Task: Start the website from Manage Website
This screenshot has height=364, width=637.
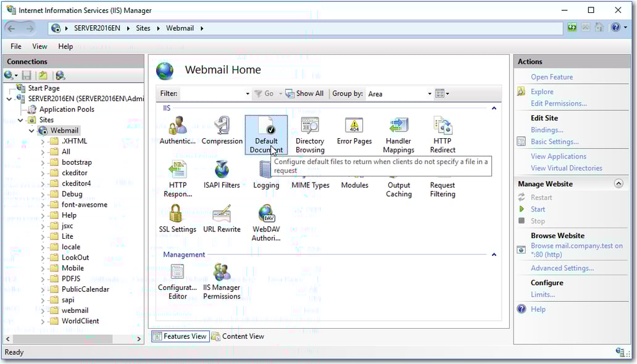Action: [x=538, y=209]
